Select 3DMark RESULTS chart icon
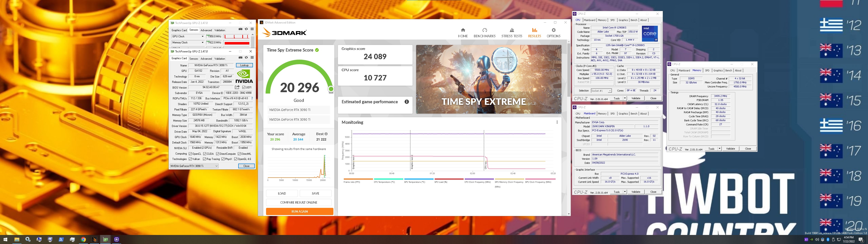This screenshot has height=244, width=868. pos(534,30)
